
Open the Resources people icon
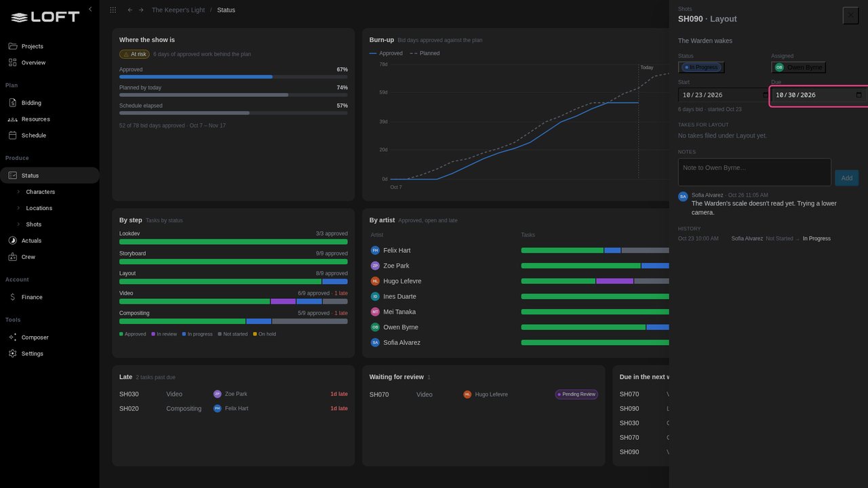click(12, 119)
